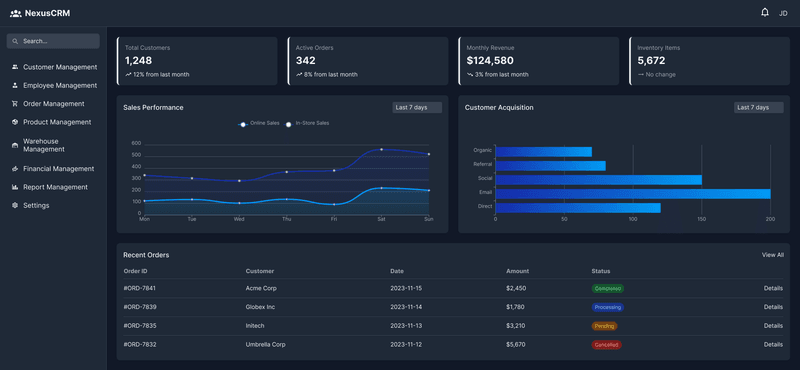Click the Email acquisition bar
Screen dimensions: 800x370
(633, 194)
